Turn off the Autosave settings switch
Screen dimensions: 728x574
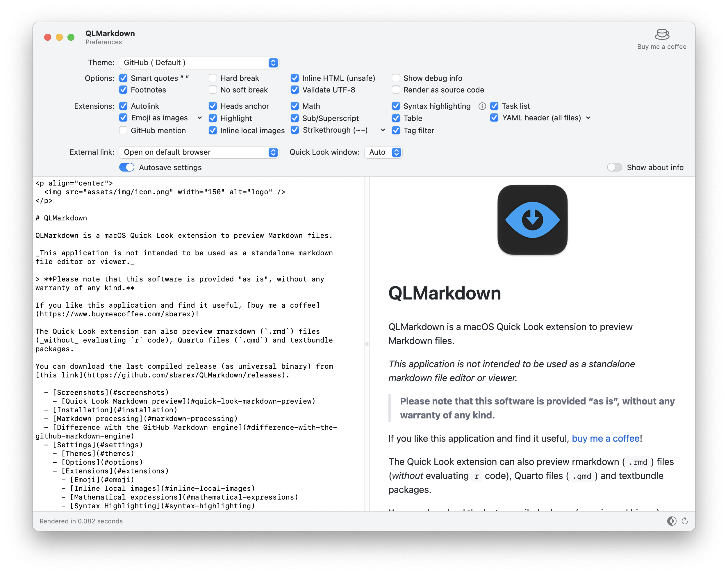click(x=127, y=167)
